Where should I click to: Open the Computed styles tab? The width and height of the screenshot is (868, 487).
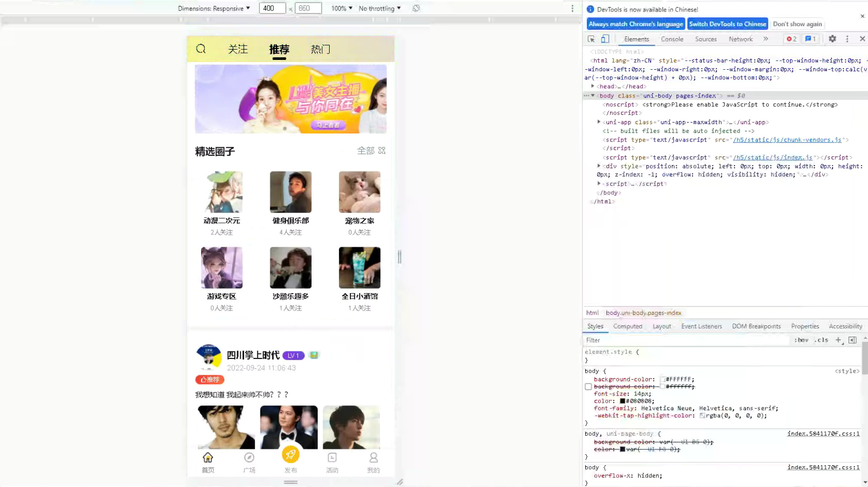pyautogui.click(x=628, y=326)
